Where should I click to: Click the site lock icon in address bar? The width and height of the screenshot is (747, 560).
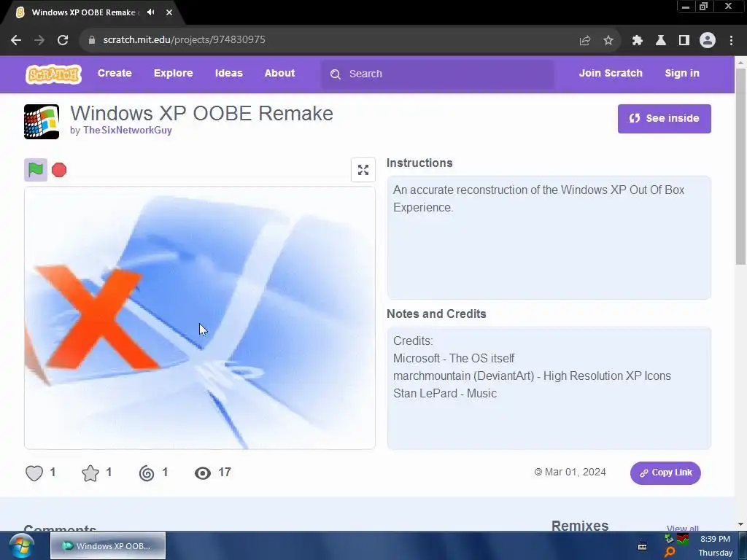[x=92, y=40]
